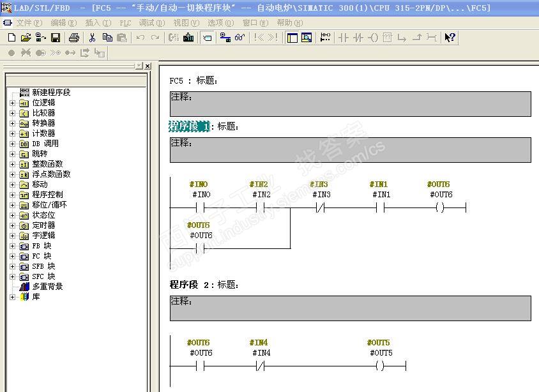Expand the FC 块 tree node
This screenshot has height=392, width=539.
click(13, 256)
